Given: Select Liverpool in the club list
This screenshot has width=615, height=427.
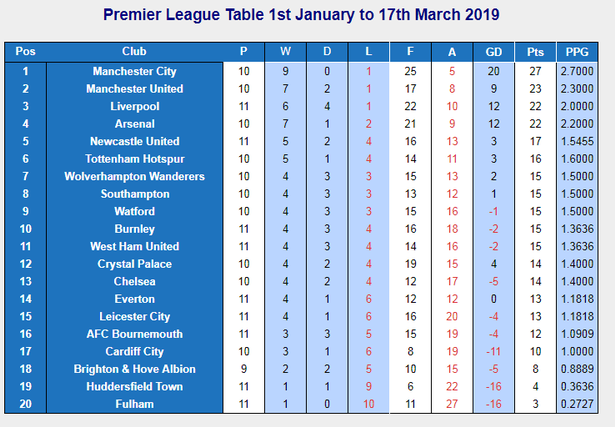Looking at the screenshot, I should pos(134,106).
